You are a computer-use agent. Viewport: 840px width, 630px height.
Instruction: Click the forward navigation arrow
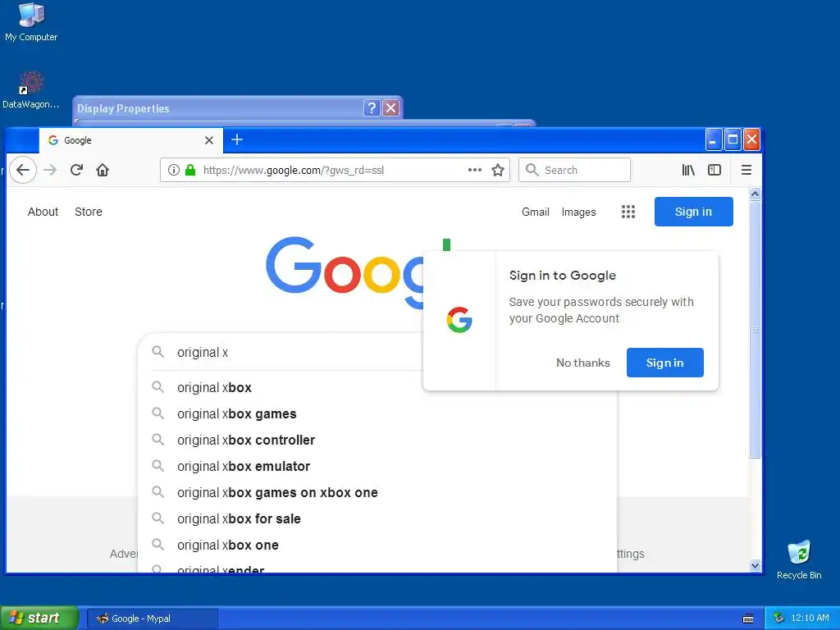pyautogui.click(x=50, y=170)
